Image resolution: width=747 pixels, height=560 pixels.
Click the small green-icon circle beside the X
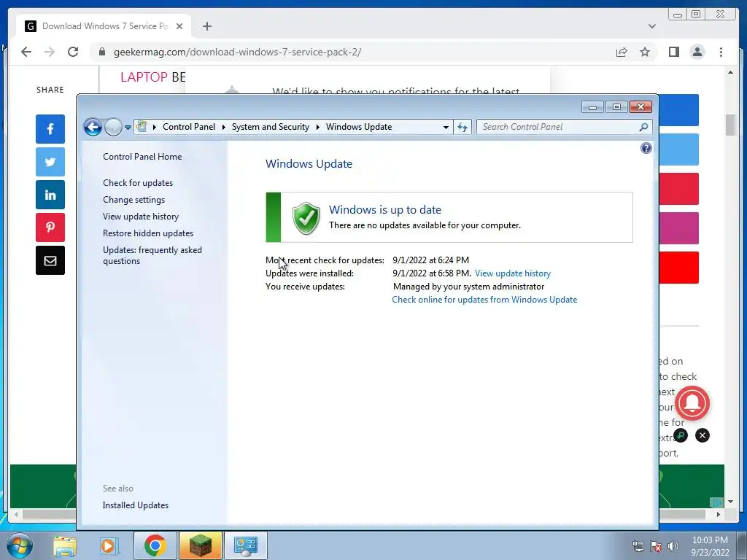coord(681,435)
